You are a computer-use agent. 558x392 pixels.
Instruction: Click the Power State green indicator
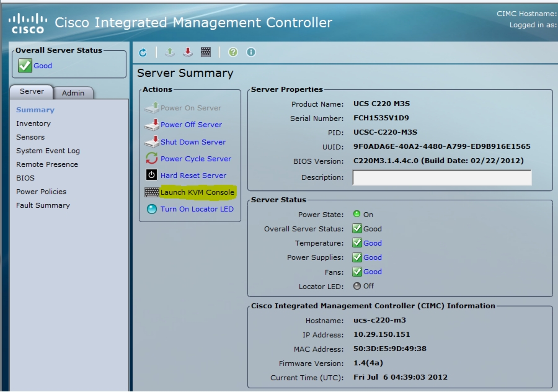[x=356, y=214]
